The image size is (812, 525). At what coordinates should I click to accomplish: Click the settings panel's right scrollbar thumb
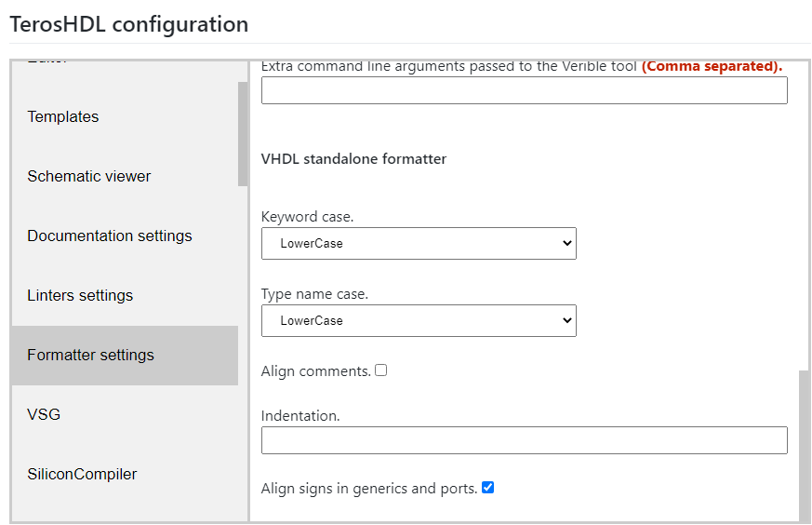804,445
